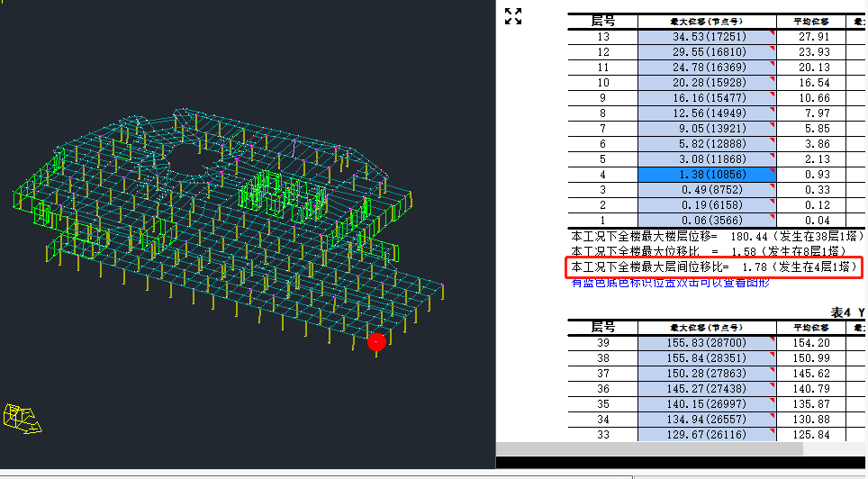
Task: Click the red node marker on model
Action: 377,341
